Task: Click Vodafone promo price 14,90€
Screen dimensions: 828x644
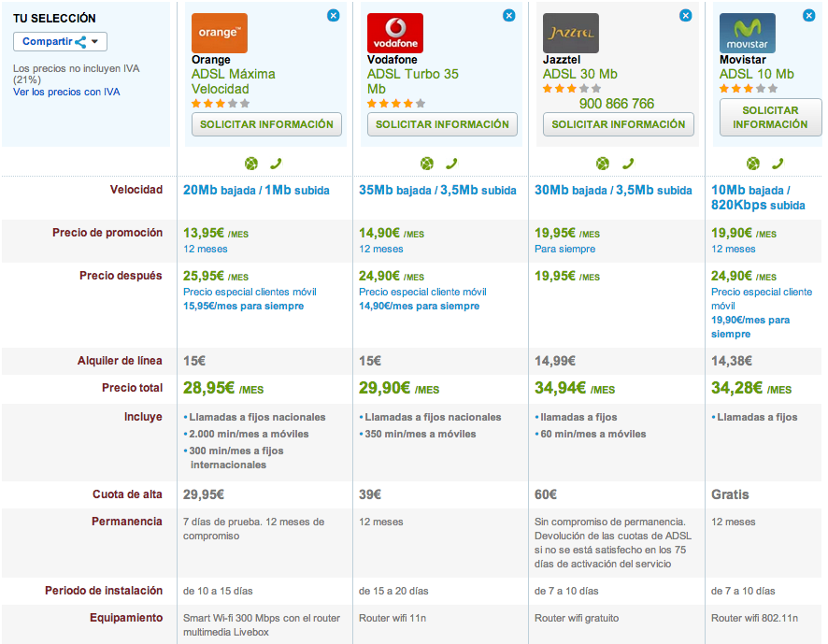Action: (392, 233)
